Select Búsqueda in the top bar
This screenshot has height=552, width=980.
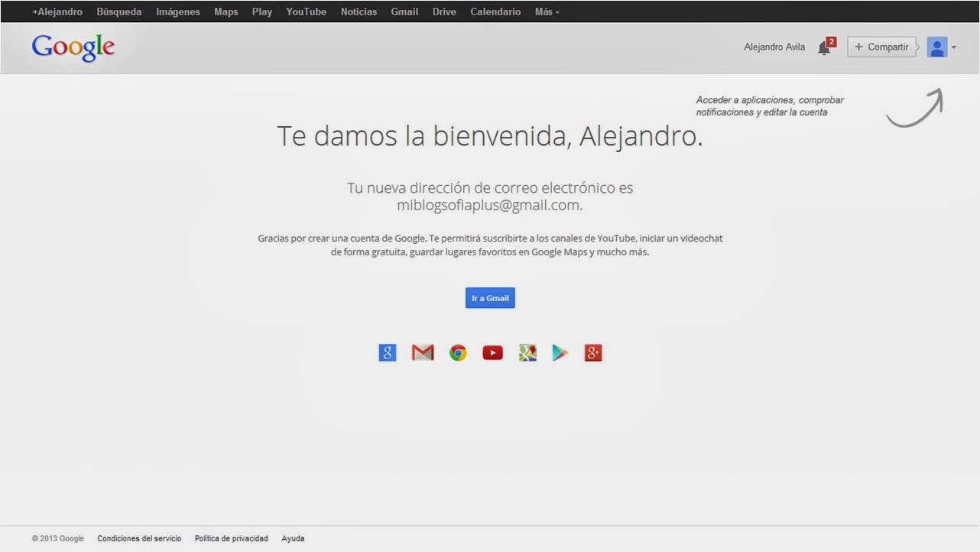coord(119,12)
